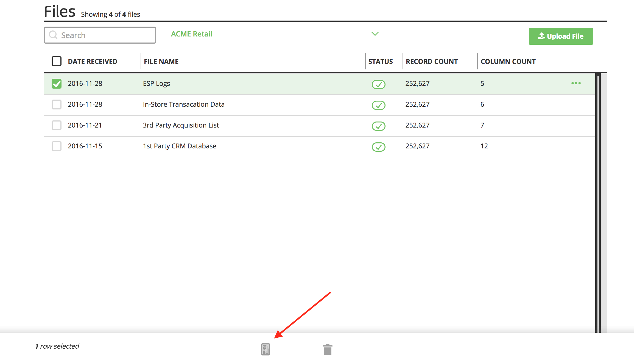Viewport: 634px width, 364px height.
Task: Check the In-Store Transacation Data checkbox
Action: 57,105
